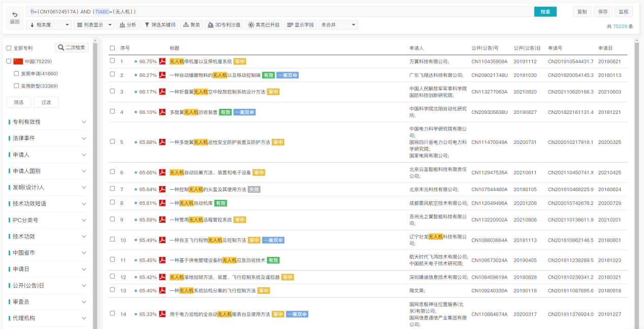Open PDF icon for patent row 2
Screen dimensions: 644x329
[163, 75]
